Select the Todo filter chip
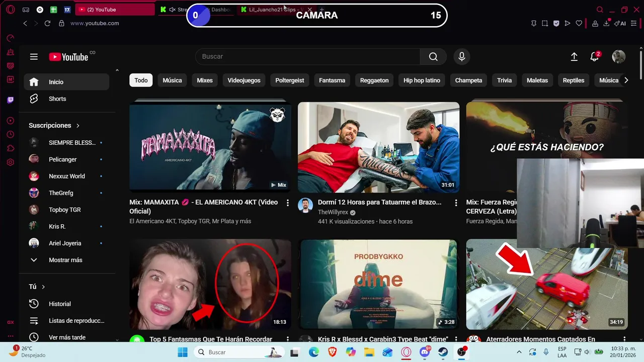 coord(141,80)
